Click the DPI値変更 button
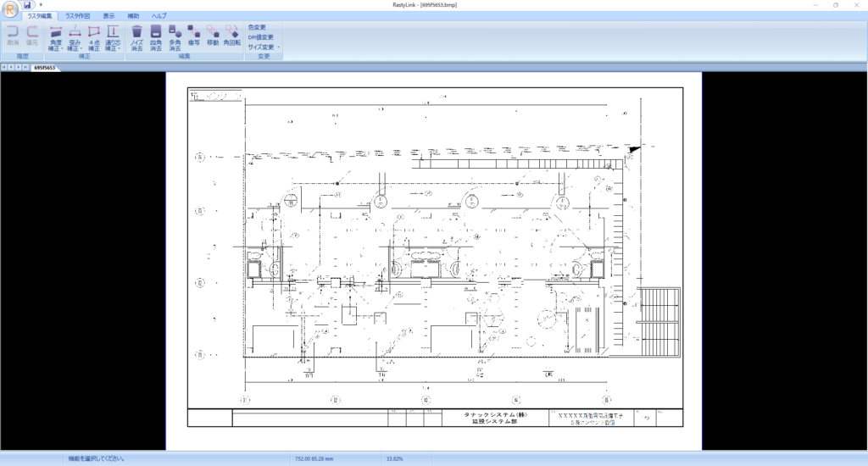868x466 pixels. 261,37
